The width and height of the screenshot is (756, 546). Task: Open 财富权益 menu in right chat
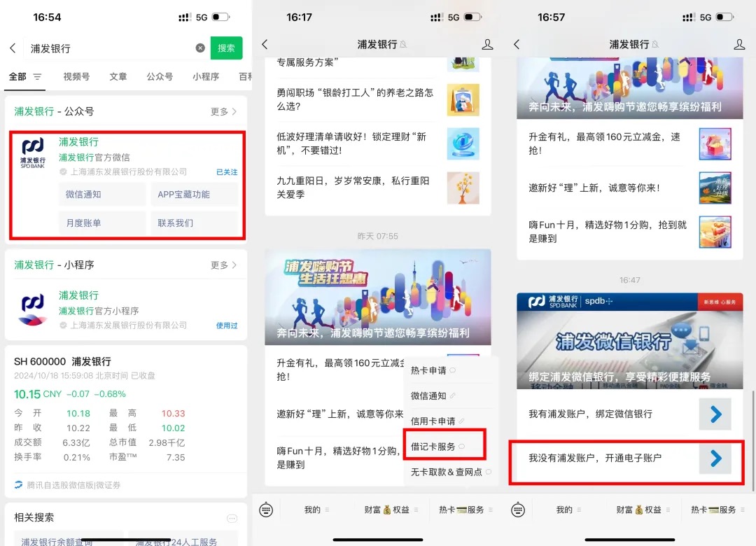click(643, 510)
